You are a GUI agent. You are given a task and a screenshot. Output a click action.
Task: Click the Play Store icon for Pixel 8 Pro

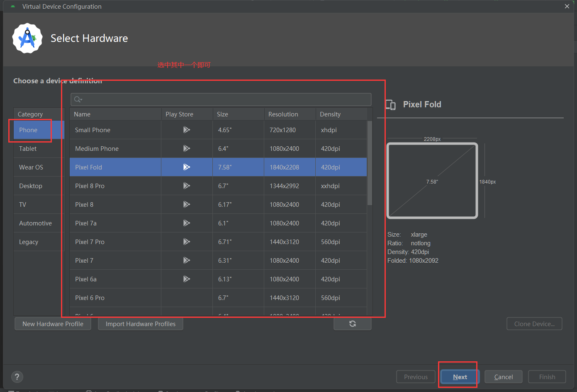click(x=187, y=186)
